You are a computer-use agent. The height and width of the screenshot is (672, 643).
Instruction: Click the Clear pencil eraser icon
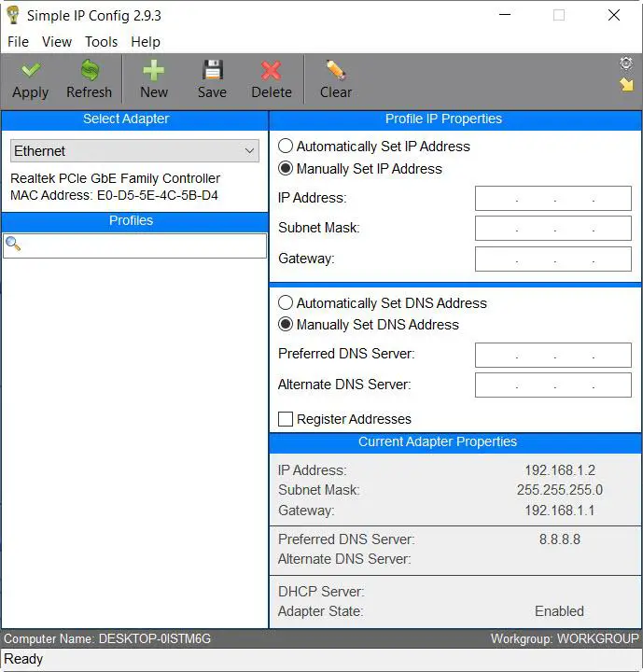[336, 70]
